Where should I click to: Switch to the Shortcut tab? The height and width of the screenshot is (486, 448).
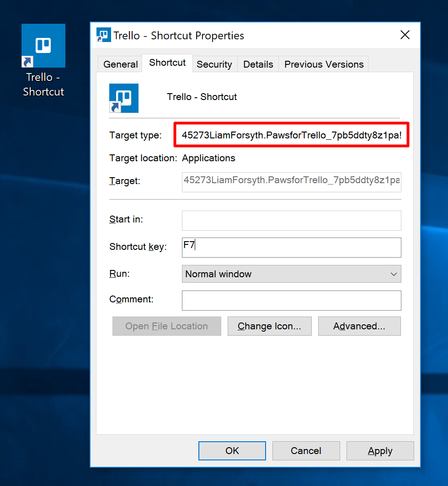[x=167, y=63]
